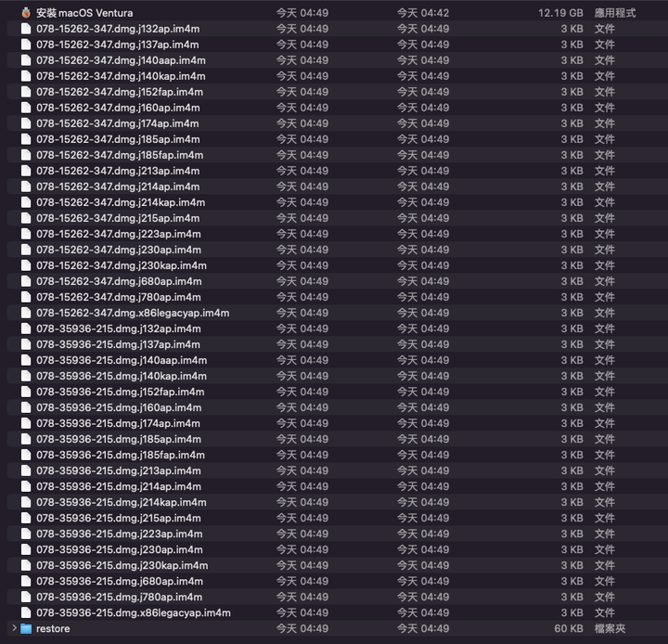
Task: Click the restore folder name
Action: (x=53, y=628)
